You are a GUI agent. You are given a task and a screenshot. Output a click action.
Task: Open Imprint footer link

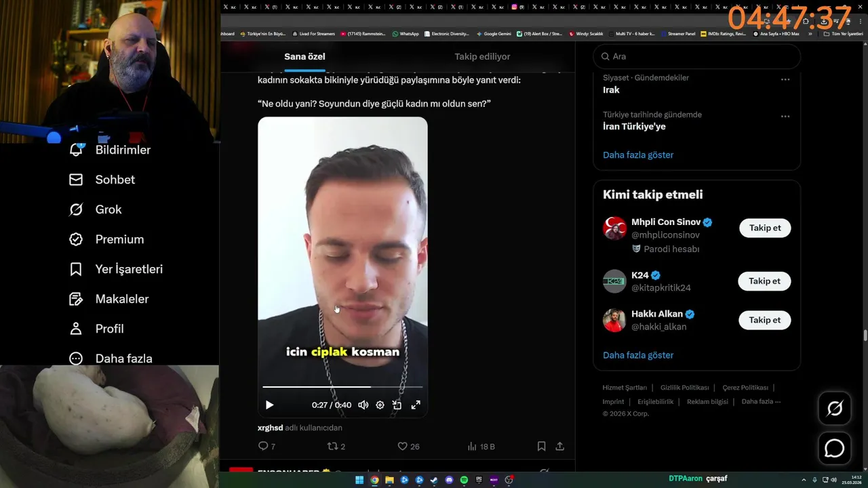point(613,401)
